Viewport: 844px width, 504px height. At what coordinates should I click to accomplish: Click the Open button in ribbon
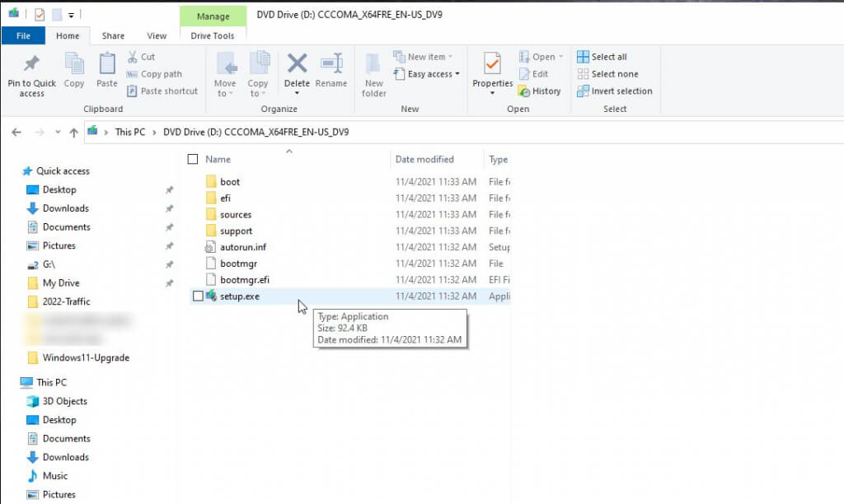coord(541,57)
